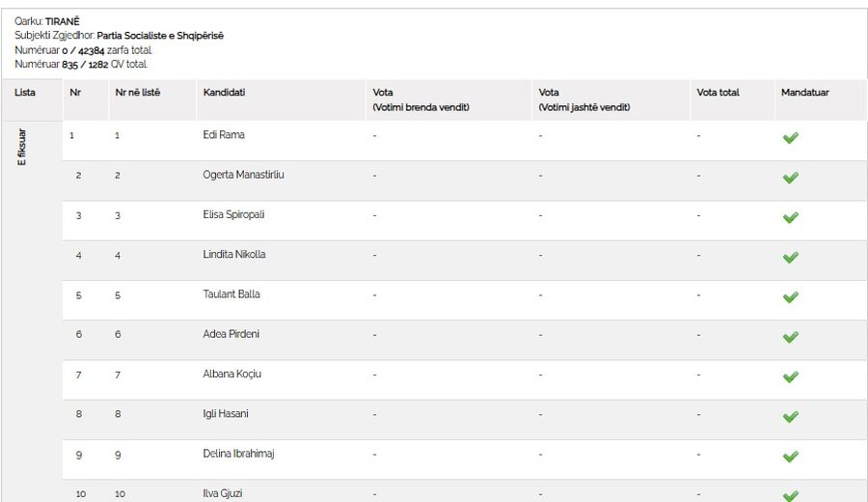Select the Vota total column header
Image resolution: width=868 pixels, height=502 pixels.
[x=718, y=93]
